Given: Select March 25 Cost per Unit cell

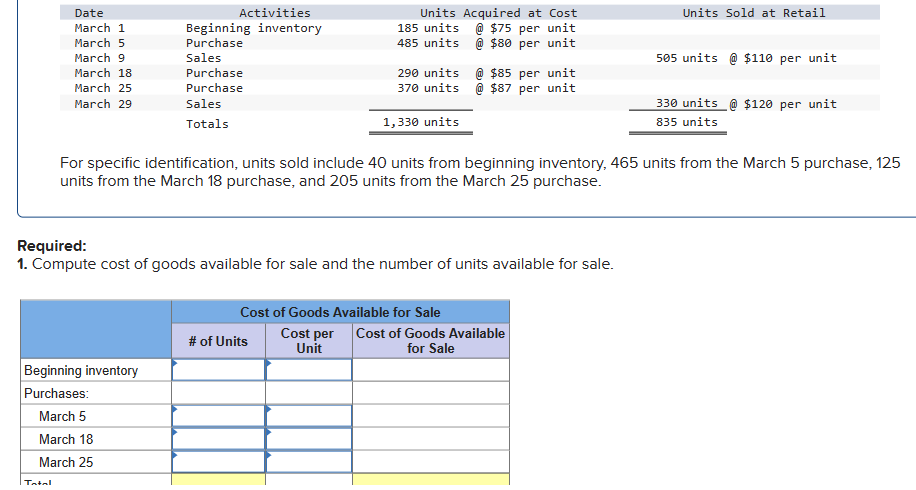Looking at the screenshot, I should (309, 461).
